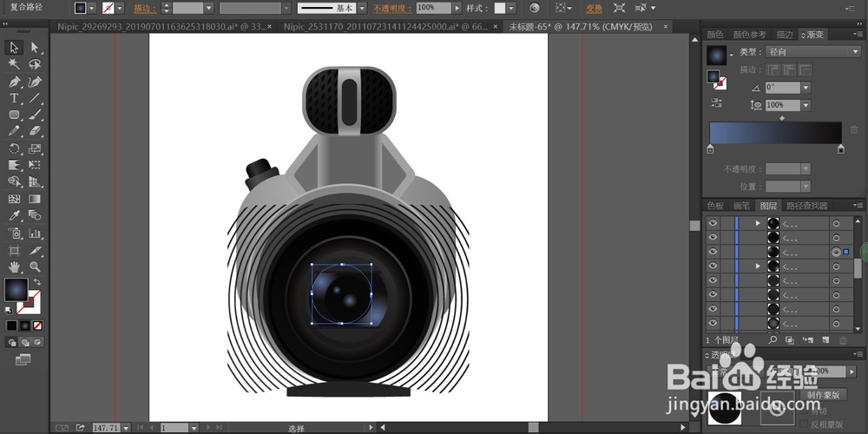Click the reverse gradient icon

point(717,102)
